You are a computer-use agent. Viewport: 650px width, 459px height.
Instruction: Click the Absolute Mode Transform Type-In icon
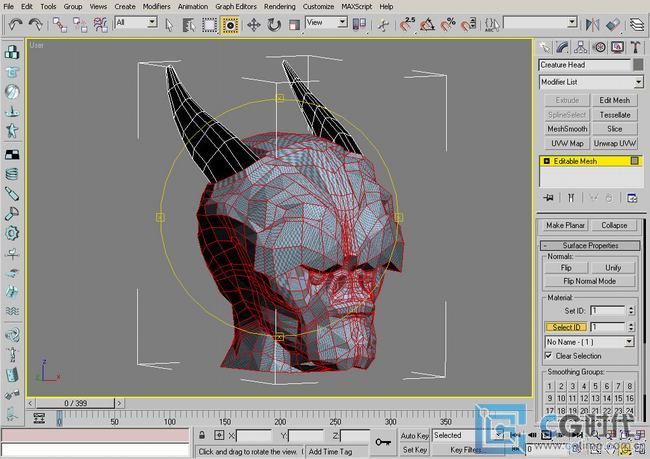coord(219,435)
